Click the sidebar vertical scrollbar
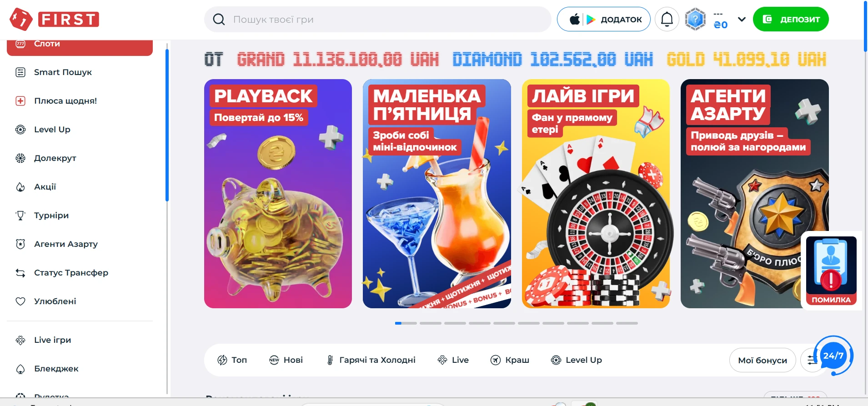Viewport: 868px width, 406px height. pos(167,125)
